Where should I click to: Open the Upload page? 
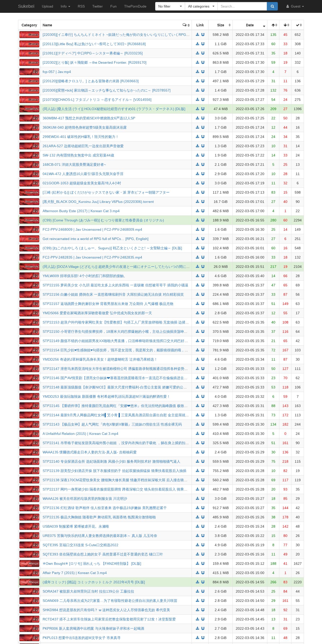click(47, 6)
